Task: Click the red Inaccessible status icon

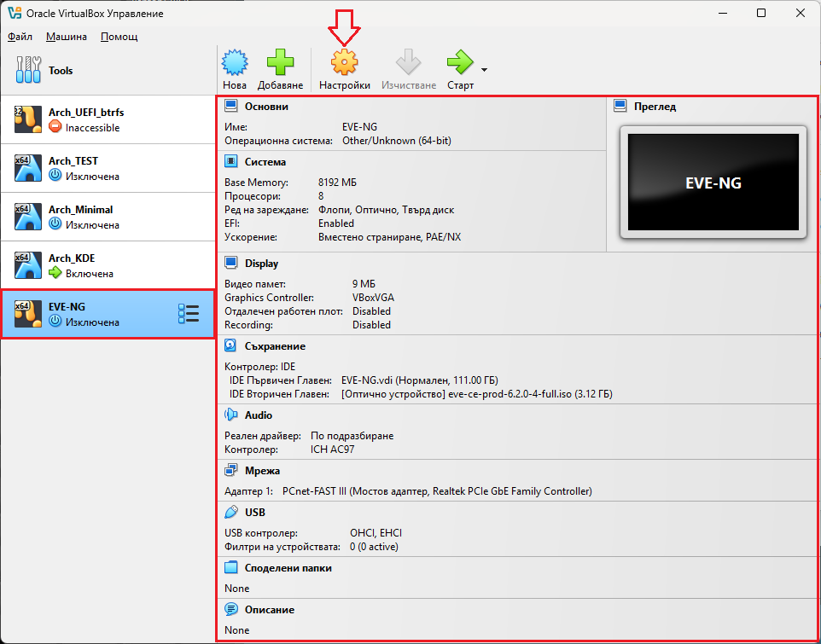Action: [x=55, y=127]
